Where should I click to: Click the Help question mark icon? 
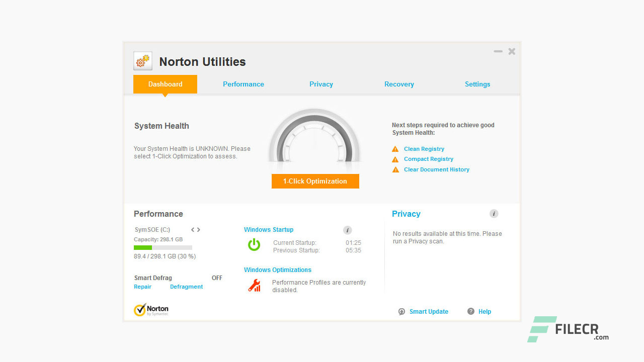(471, 311)
